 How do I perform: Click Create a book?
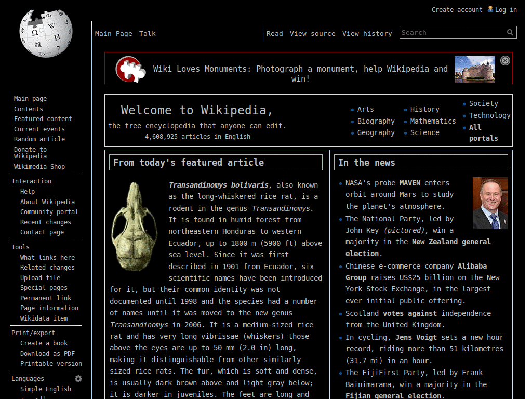[44, 343]
